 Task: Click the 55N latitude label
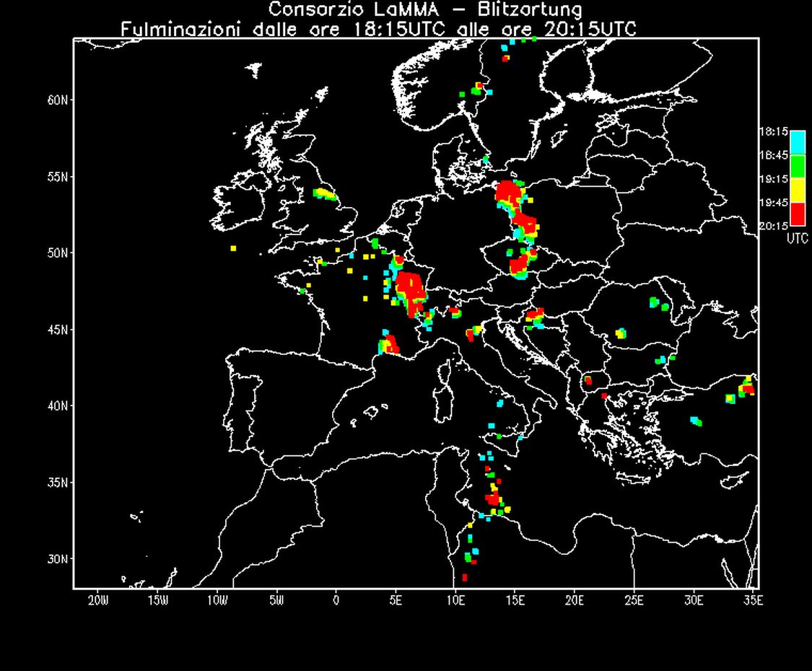pyautogui.click(x=58, y=177)
